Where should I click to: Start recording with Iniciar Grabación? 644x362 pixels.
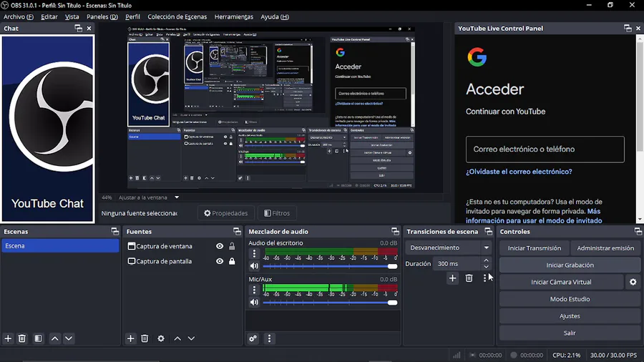[570, 265]
